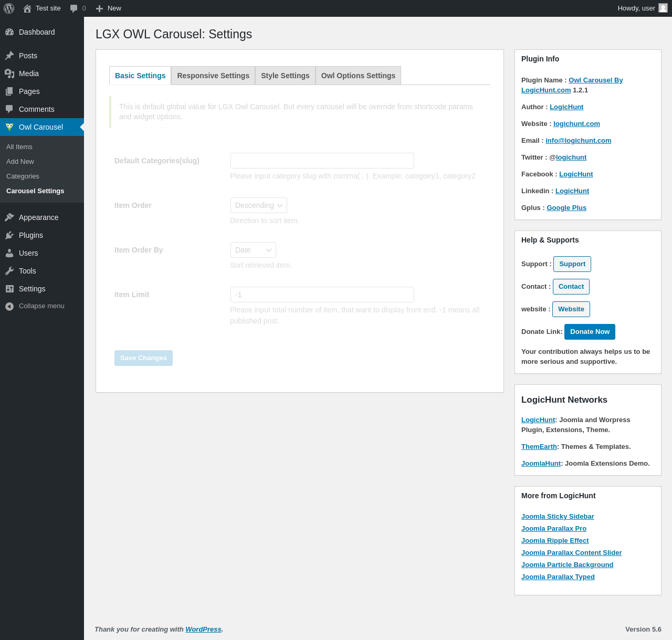Viewport: 672px width, 640px height.
Task: Click the Media library icon
Action: tap(9, 74)
